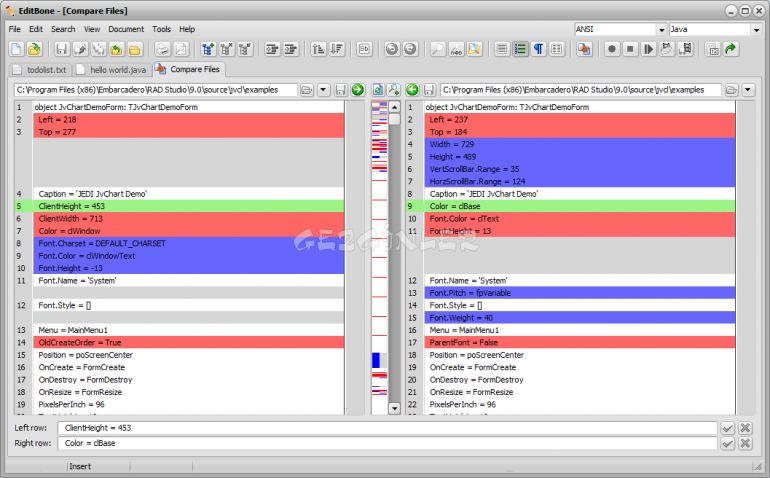Toggle Selection Mode toolbar button
Image resolution: width=770 pixels, height=478 pixels.
pyautogui.click(x=557, y=49)
